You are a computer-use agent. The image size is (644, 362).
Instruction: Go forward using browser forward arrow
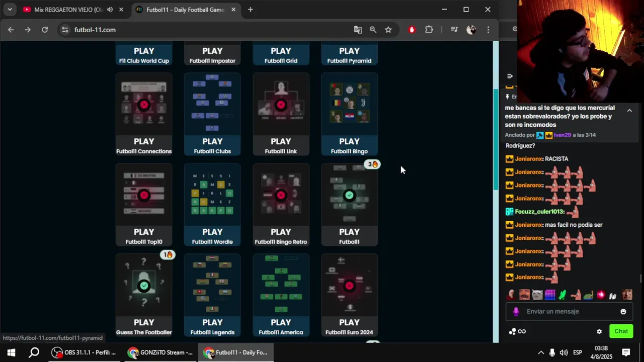28,30
